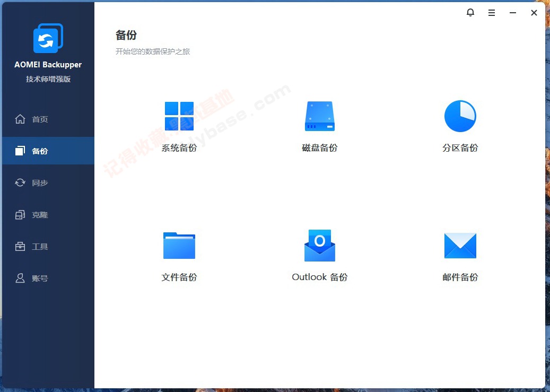Start 文件备份 by clicking the folder icon

pyautogui.click(x=179, y=245)
